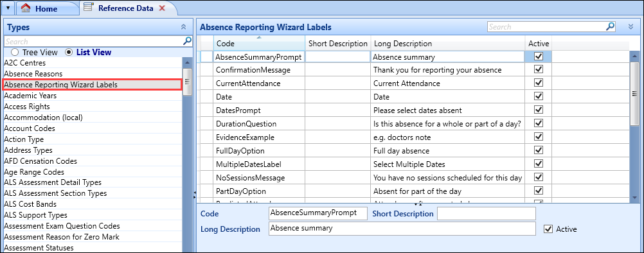Select Assessment Reason for Zero Mark

pyautogui.click(x=93, y=236)
